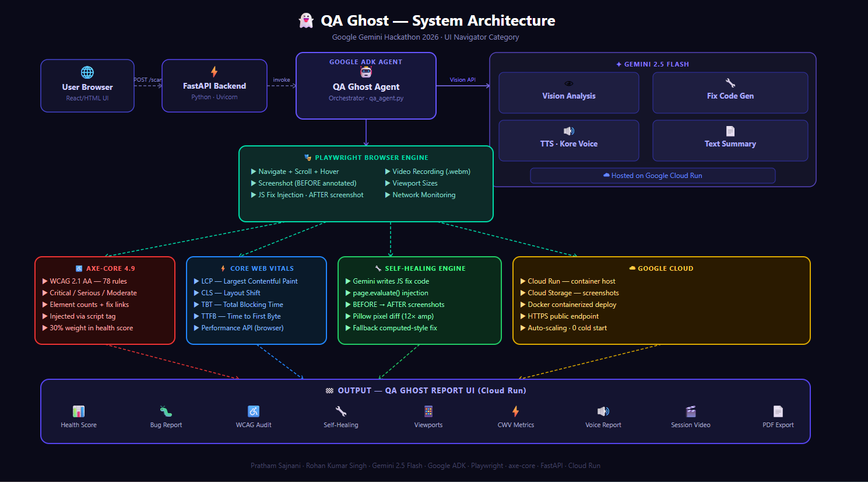Click the 'Vision API' arrow label
This screenshot has width=868, height=482.
[463, 80]
